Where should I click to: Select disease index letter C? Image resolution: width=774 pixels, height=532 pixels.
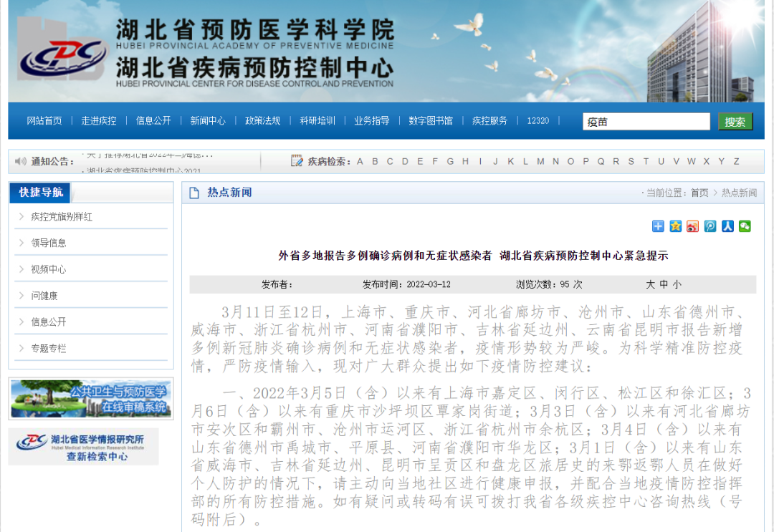pyautogui.click(x=390, y=161)
